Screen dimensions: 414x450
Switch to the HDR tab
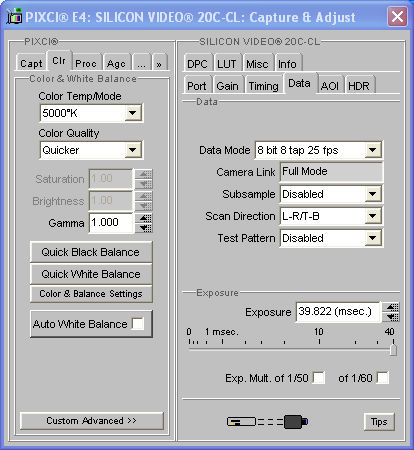tap(359, 86)
